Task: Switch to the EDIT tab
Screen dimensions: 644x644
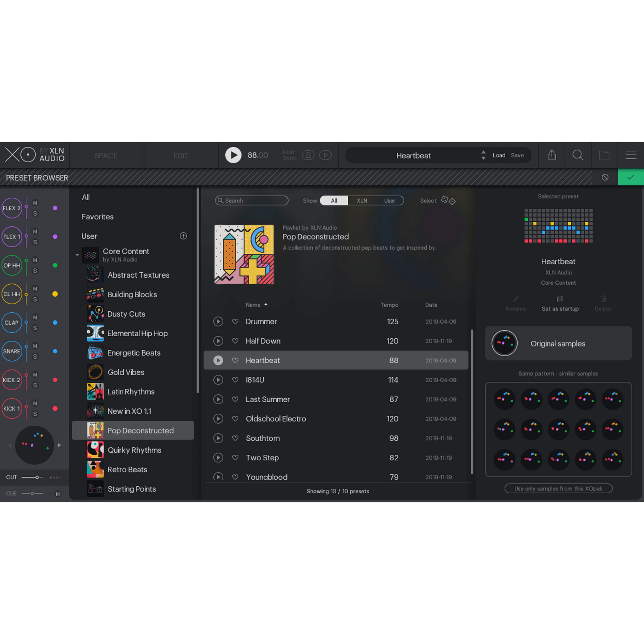Action: click(x=181, y=155)
